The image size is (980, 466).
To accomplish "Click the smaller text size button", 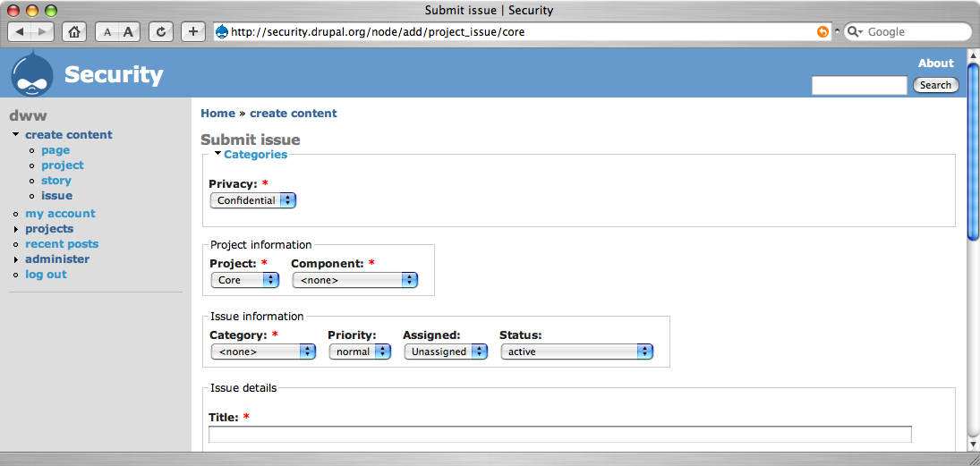I will (x=107, y=31).
